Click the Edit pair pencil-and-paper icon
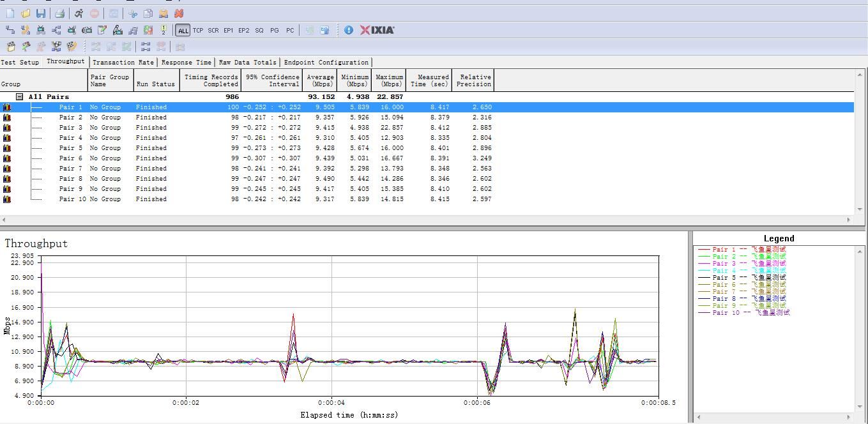The width and height of the screenshot is (868, 424). [x=102, y=30]
